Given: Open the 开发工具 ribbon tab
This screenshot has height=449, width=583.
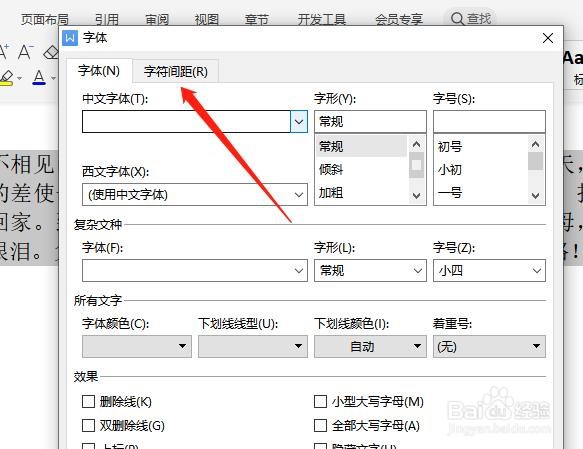Looking at the screenshot, I should click(x=322, y=19).
